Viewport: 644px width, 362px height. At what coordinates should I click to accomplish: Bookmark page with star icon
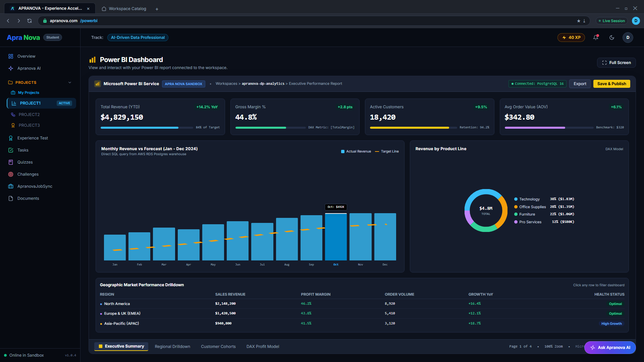coord(579,21)
